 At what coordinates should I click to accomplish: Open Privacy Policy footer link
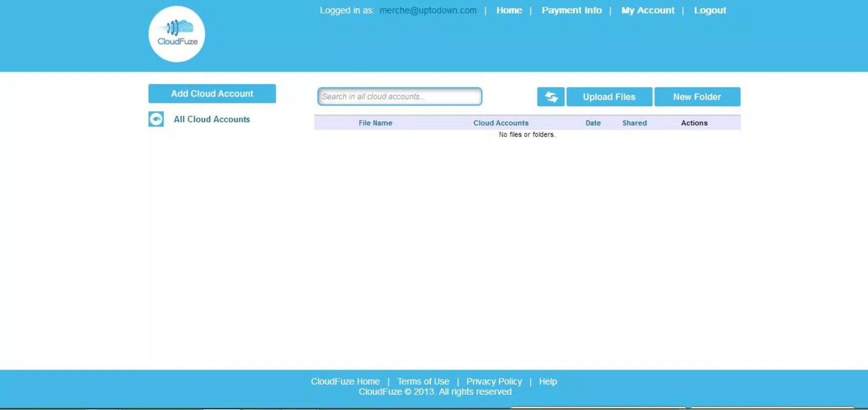pyautogui.click(x=494, y=382)
